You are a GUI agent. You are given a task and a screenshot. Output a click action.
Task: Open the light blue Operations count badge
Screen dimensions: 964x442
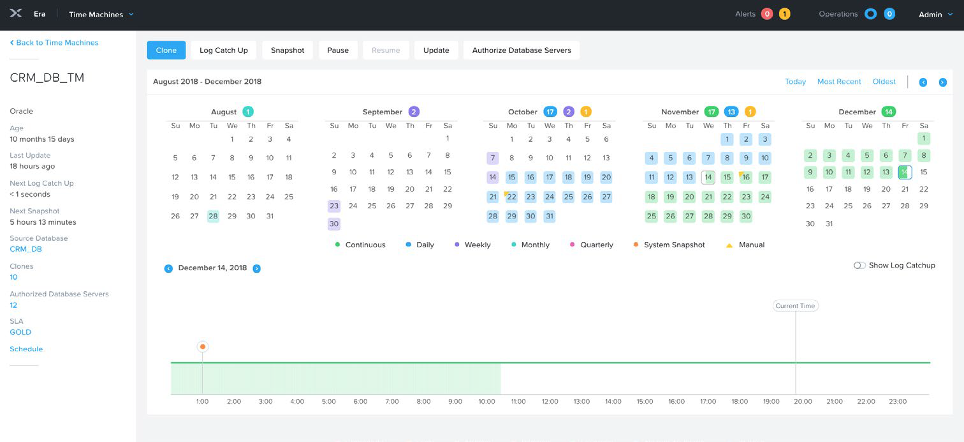pyautogui.click(x=889, y=14)
